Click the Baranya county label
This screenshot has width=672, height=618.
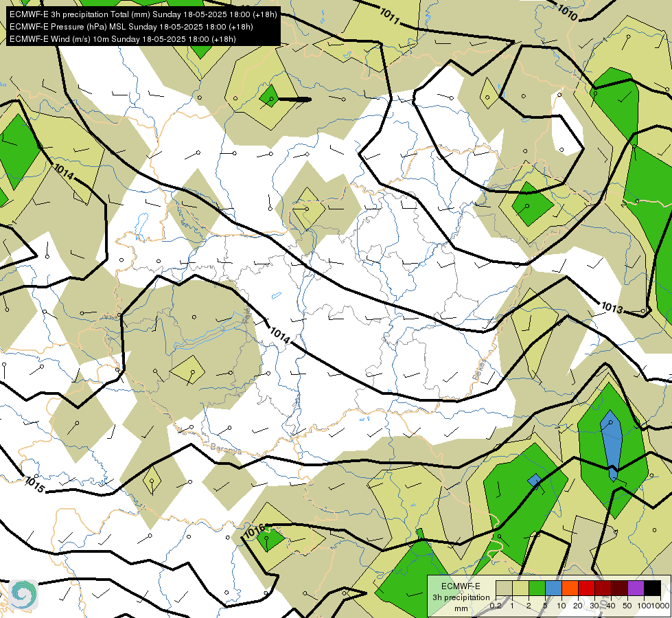pos(226,448)
